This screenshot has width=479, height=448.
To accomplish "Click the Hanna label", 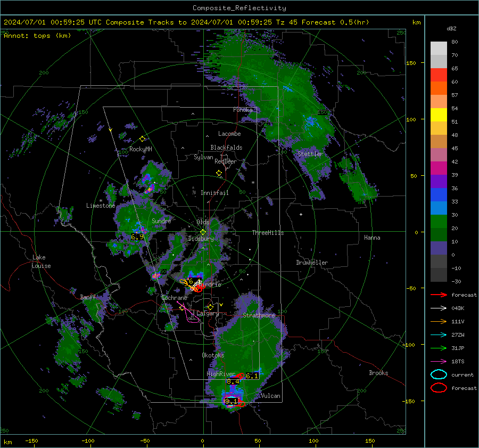I will tap(372, 238).
